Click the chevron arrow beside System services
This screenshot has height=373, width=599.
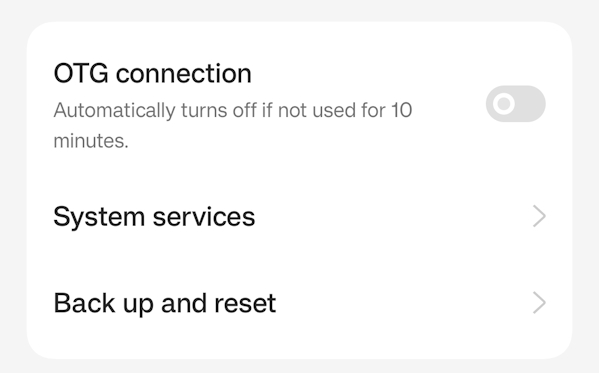point(539,216)
